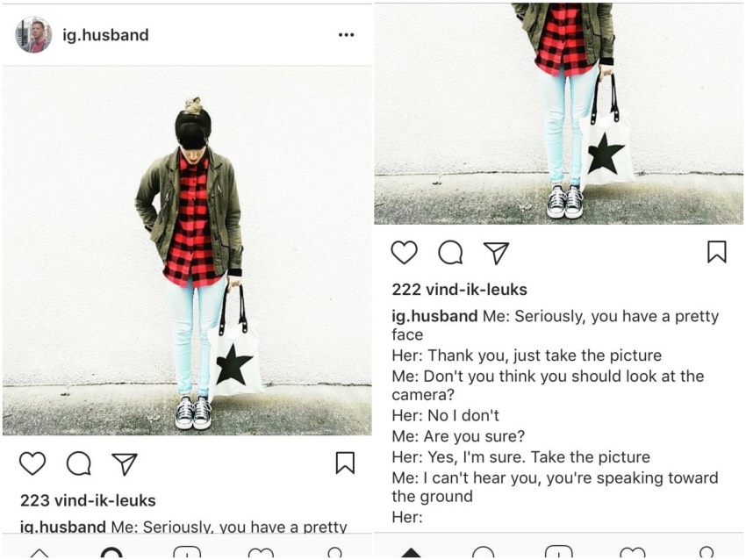Open comments on the left post
The width and height of the screenshot is (746, 560).
[79, 463]
